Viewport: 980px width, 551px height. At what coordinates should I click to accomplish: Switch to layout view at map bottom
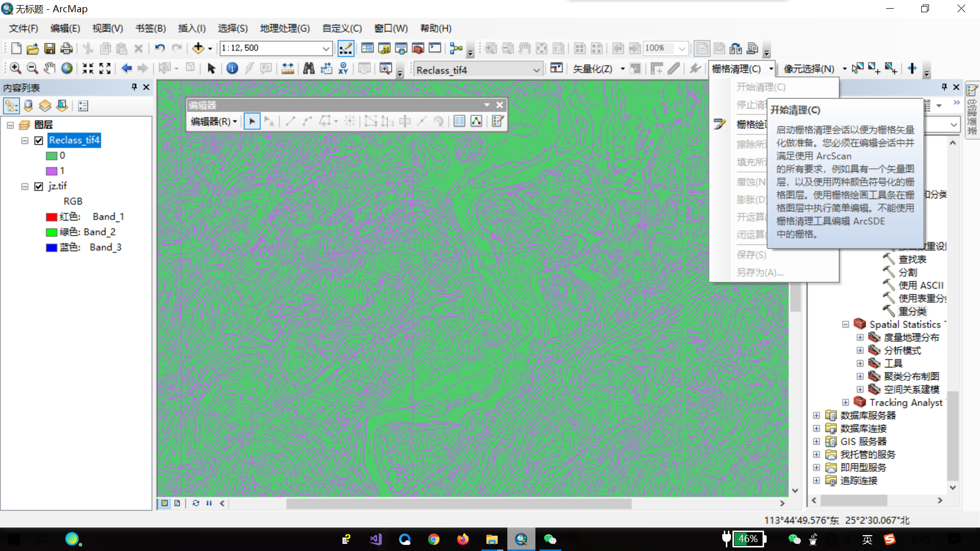(x=177, y=504)
